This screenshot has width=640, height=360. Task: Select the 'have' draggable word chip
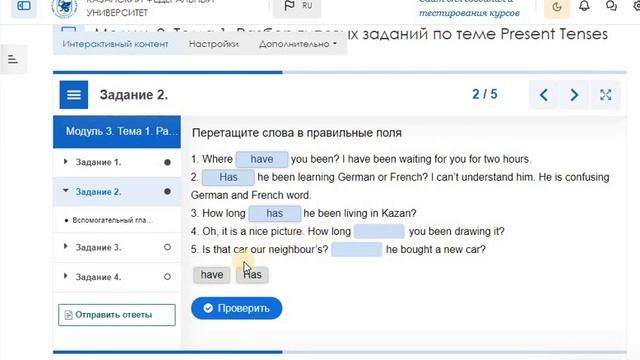[212, 275]
